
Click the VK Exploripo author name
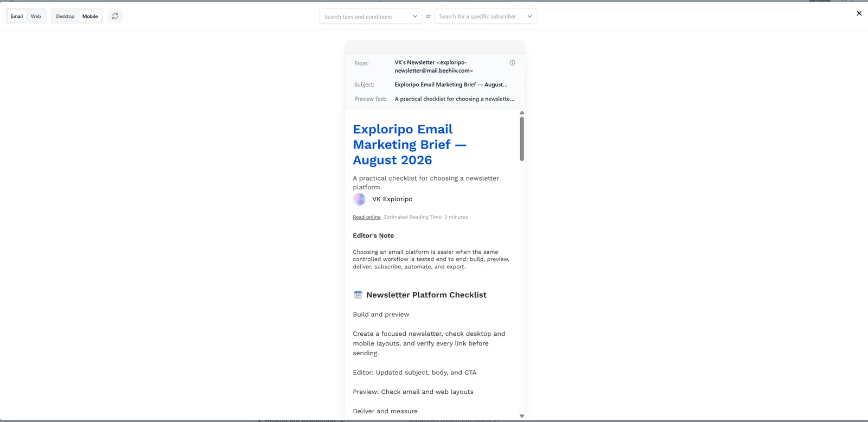[x=392, y=199]
